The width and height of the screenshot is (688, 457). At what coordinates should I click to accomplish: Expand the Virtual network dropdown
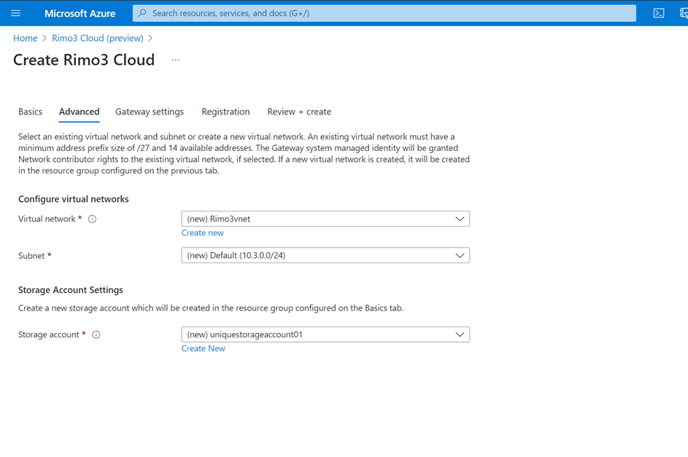click(x=326, y=219)
